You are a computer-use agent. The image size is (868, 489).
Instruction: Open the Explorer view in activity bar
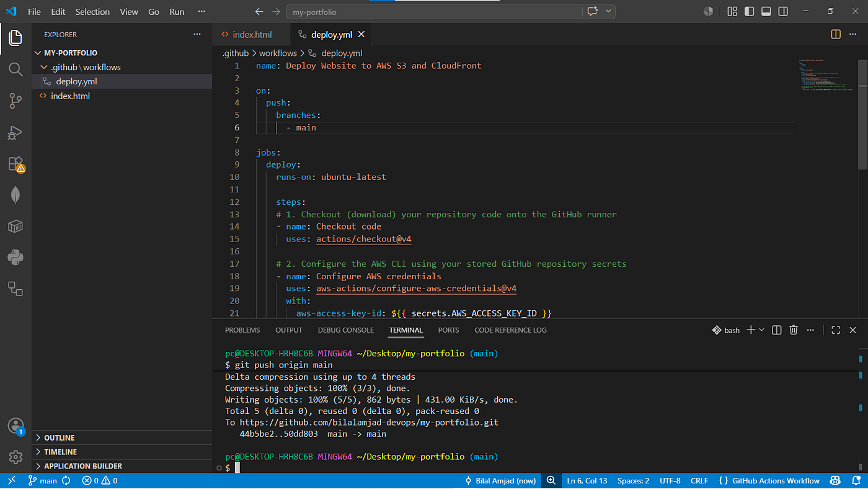[15, 38]
